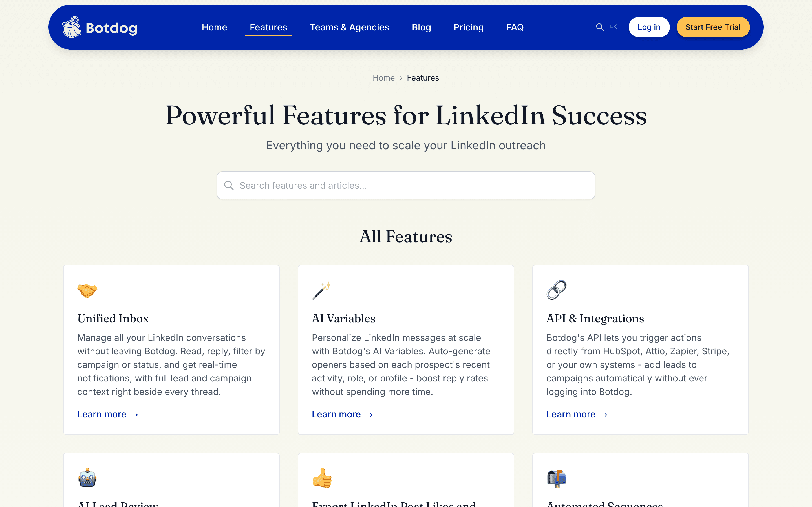Click the robot icon on AI Lead Review card
Screen dimensions: 812x507
click(87, 478)
